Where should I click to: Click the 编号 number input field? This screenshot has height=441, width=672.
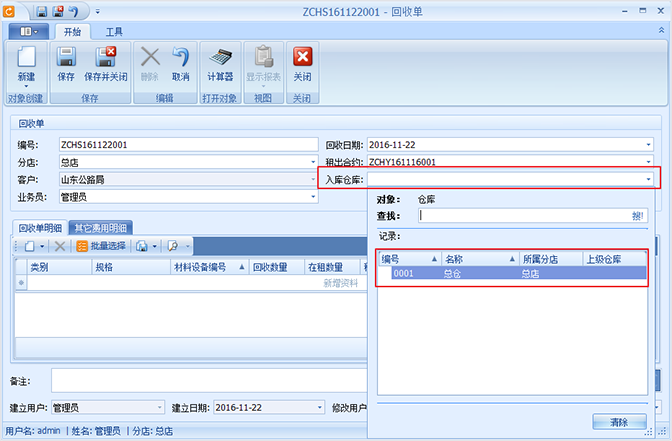tap(188, 145)
